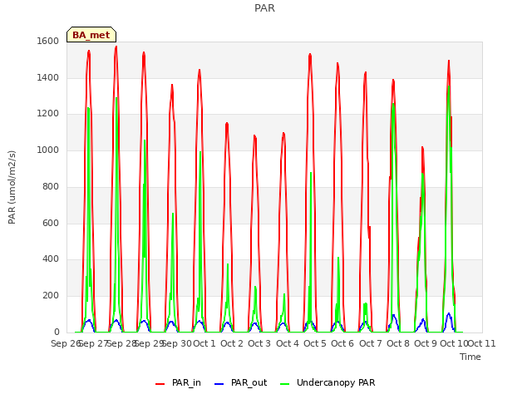Click the Oct 8 x-axis date label

398,343
